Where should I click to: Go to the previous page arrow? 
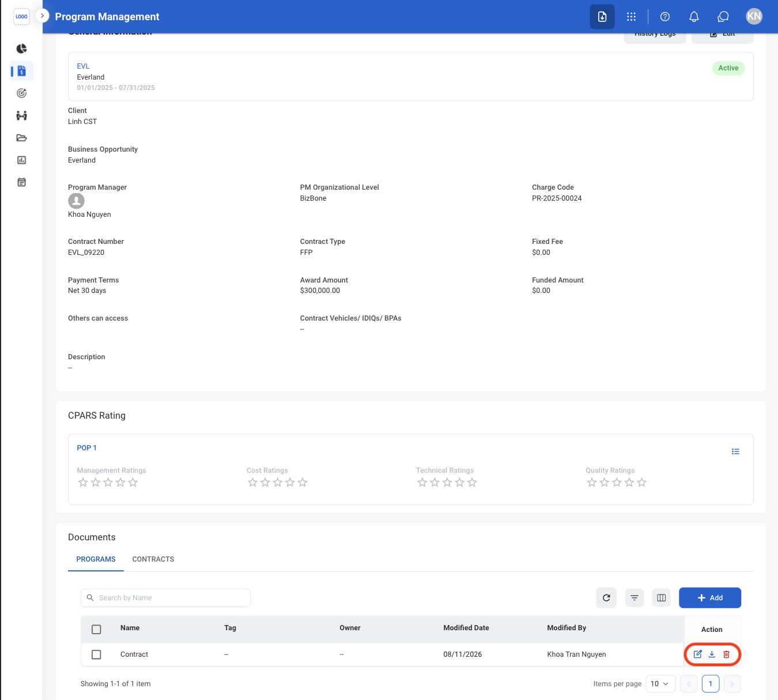tap(689, 684)
